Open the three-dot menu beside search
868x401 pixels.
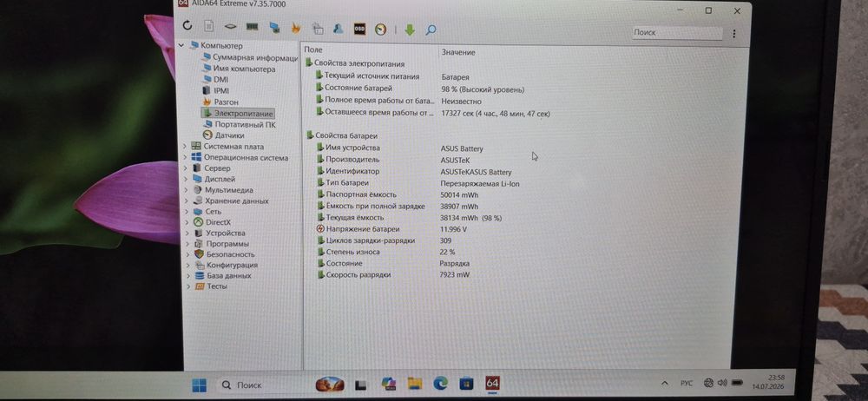[x=734, y=33]
